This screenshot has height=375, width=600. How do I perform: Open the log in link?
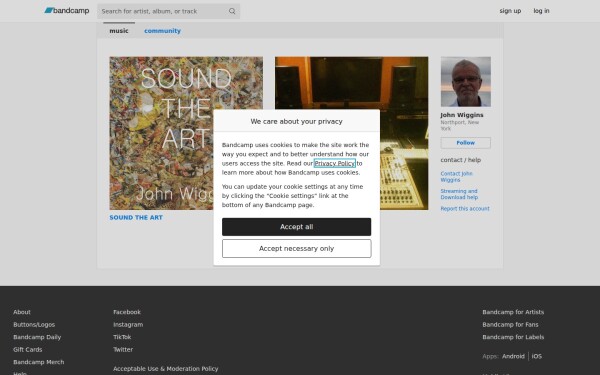541,11
